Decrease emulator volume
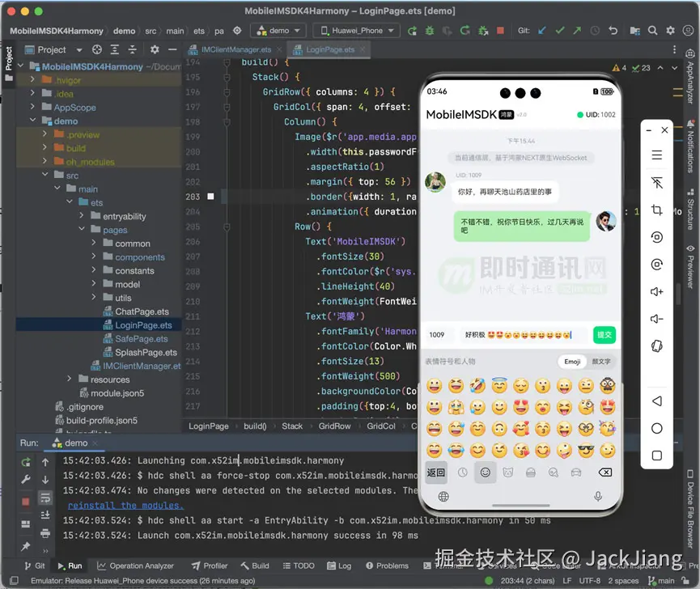Image resolution: width=700 pixels, height=589 pixels. (x=656, y=319)
